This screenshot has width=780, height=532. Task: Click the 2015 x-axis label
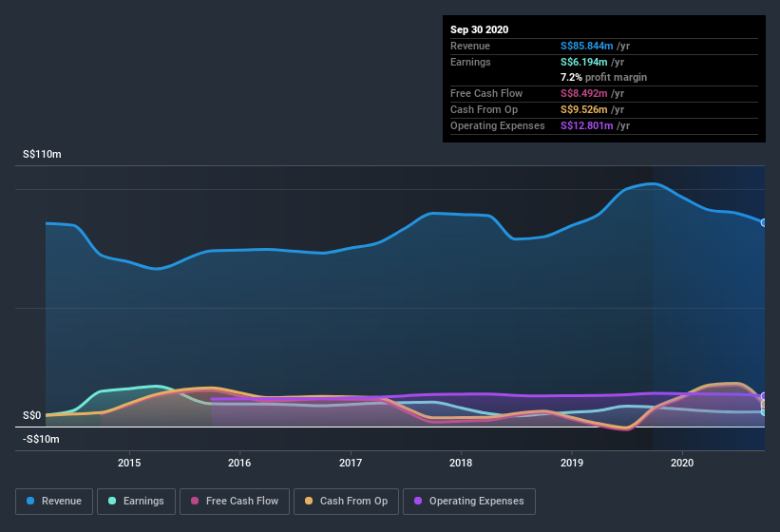(129, 463)
